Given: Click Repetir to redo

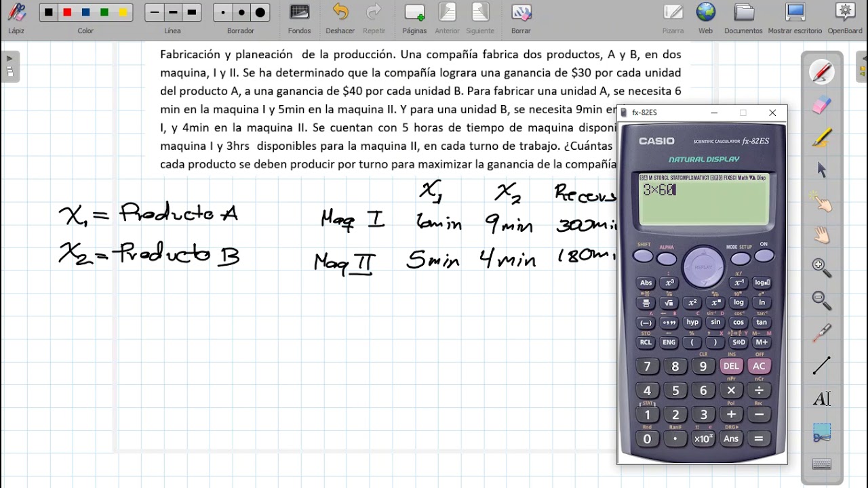Looking at the screenshot, I should 374,18.
